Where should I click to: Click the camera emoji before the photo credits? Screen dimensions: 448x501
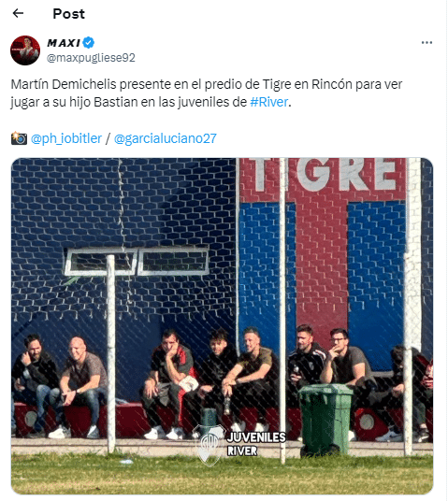[19, 138]
